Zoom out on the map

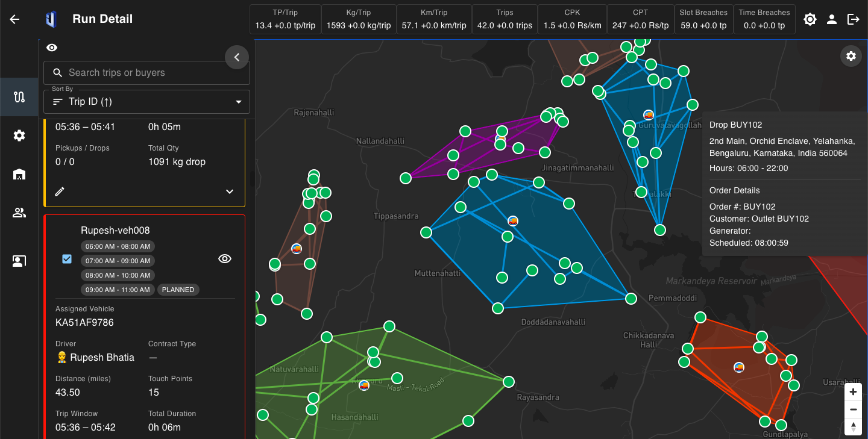[853, 409]
